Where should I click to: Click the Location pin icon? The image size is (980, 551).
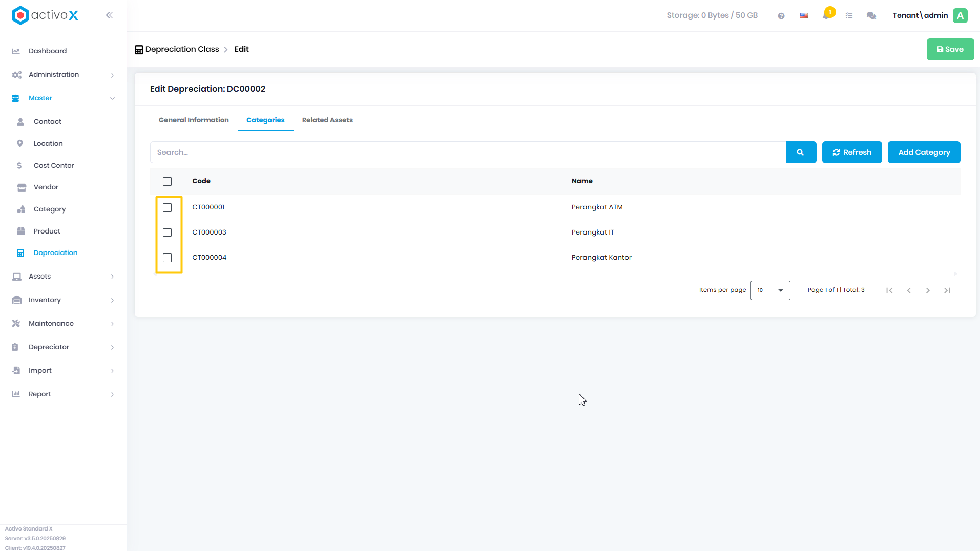pos(20,144)
